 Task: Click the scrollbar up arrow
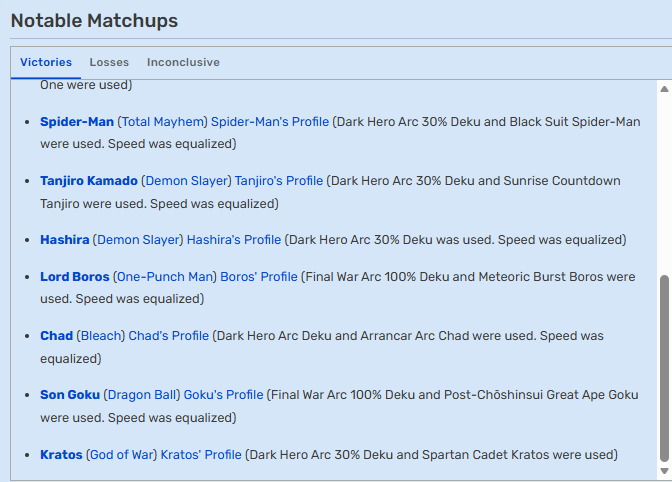(x=664, y=89)
